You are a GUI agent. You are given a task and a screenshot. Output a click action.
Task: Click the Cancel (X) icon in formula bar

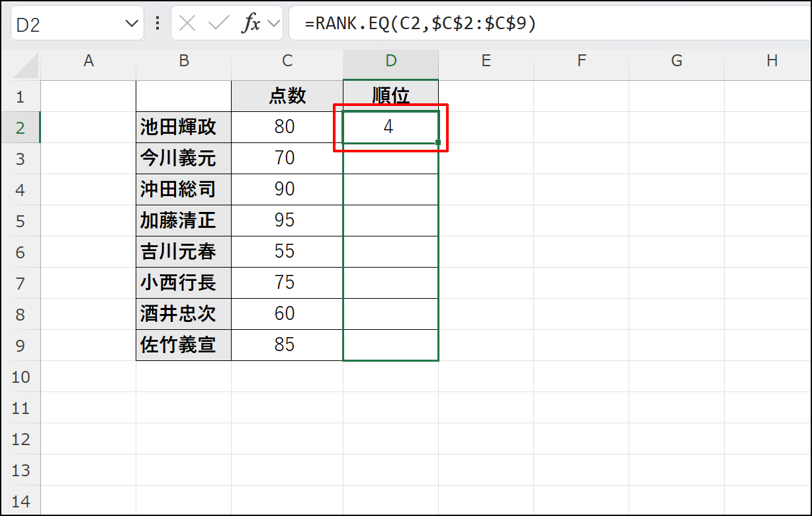click(x=187, y=23)
